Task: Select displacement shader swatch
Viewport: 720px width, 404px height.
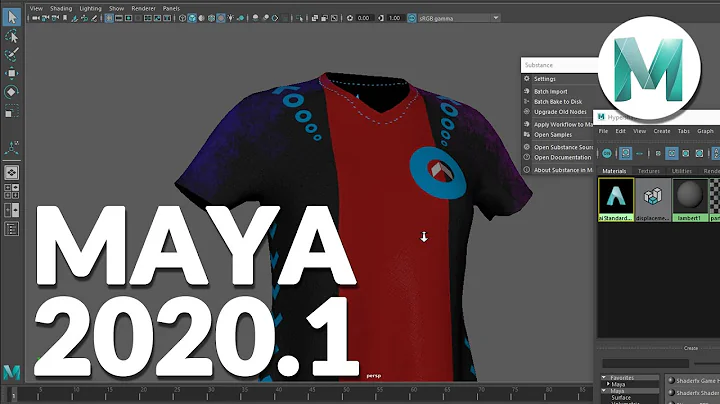Action: [x=652, y=200]
